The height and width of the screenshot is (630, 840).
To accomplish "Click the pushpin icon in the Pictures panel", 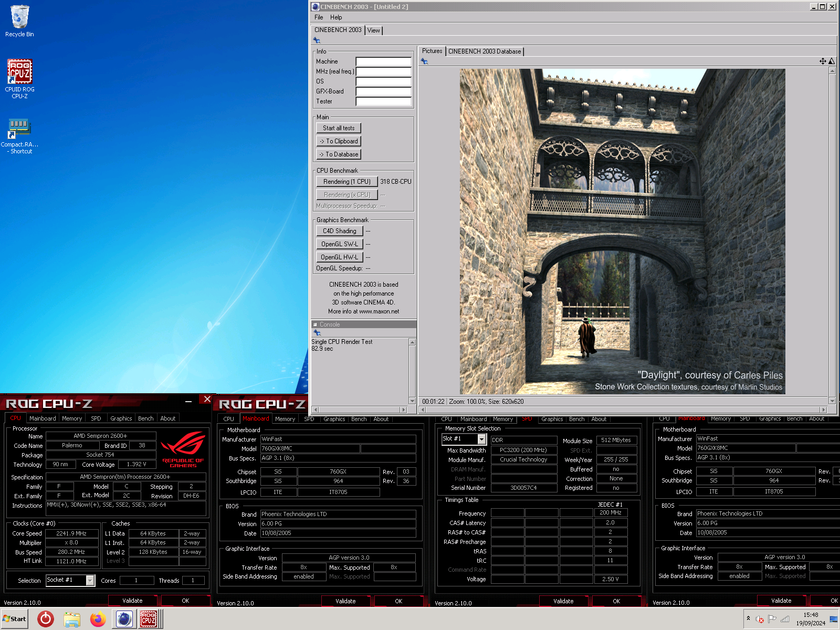I will pyautogui.click(x=424, y=61).
